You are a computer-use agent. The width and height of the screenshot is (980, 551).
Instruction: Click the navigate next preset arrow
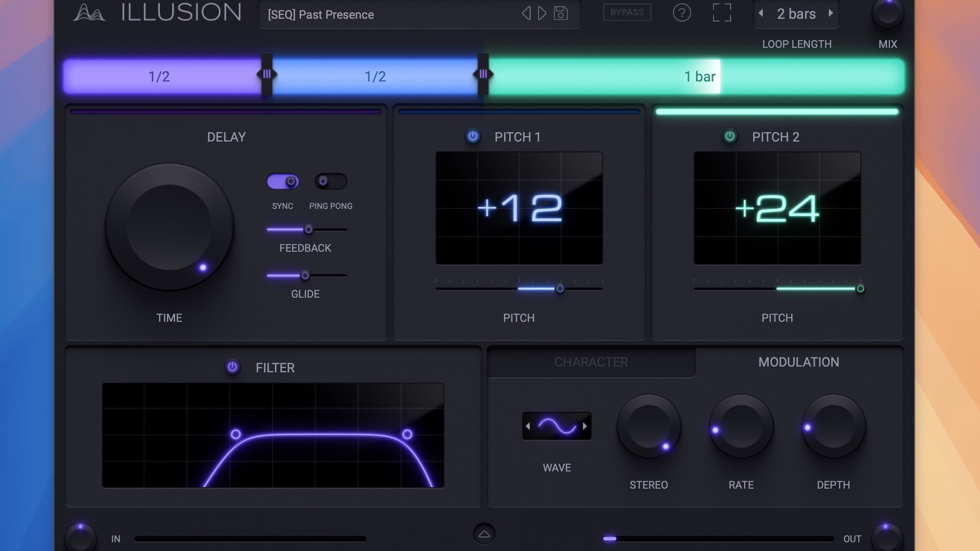(x=542, y=13)
